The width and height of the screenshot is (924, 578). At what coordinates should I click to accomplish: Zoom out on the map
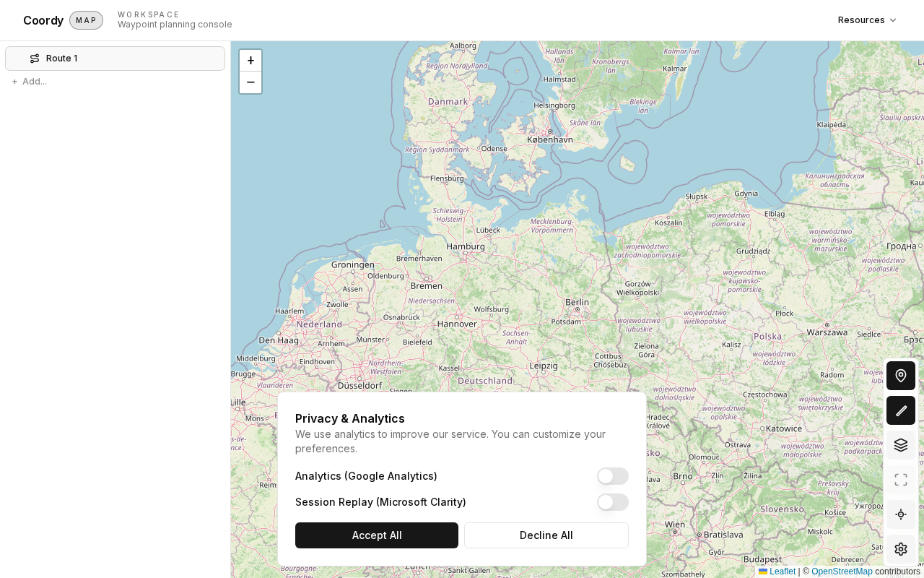(x=250, y=82)
